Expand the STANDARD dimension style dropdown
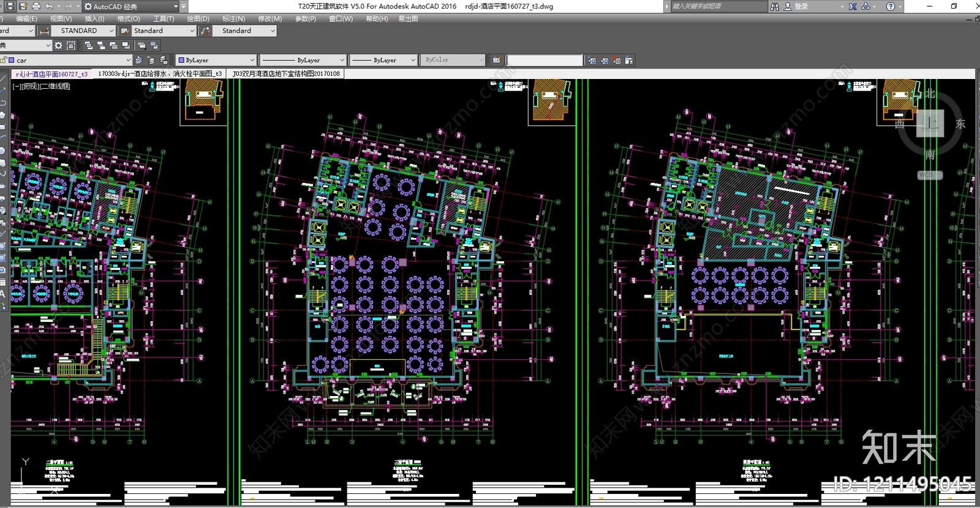Viewport: 980px width, 508px height. (111, 31)
